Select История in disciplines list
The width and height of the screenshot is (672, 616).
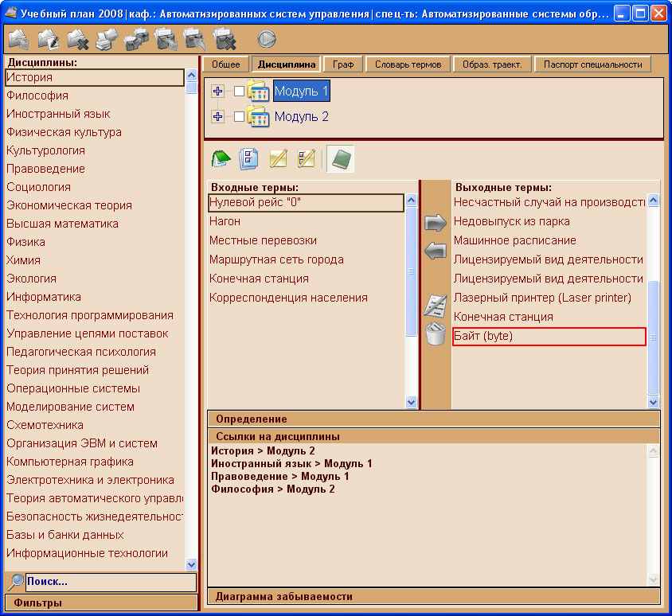pyautogui.click(x=94, y=77)
